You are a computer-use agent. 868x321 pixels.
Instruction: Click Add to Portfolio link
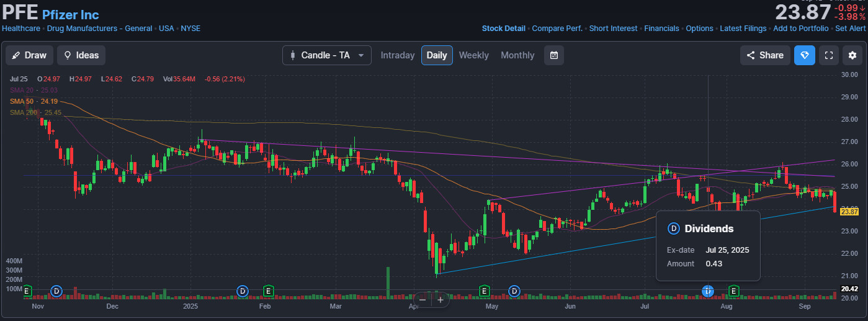click(800, 29)
